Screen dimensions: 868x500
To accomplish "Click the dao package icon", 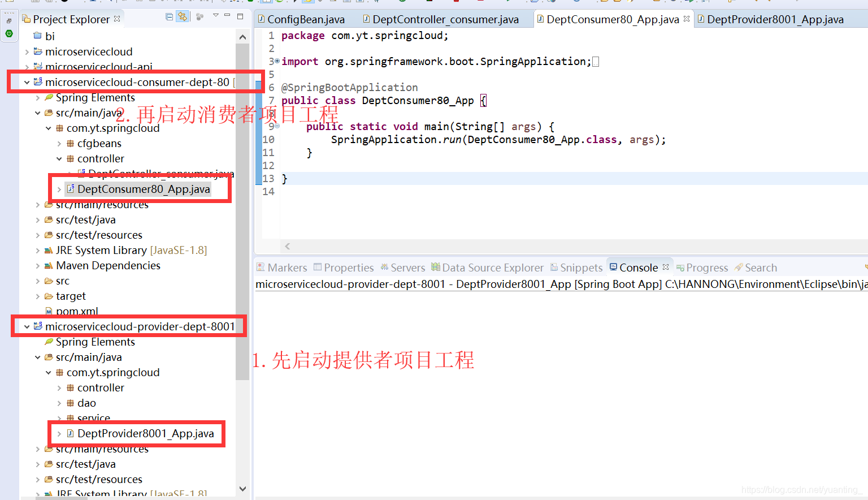I will click(x=70, y=403).
